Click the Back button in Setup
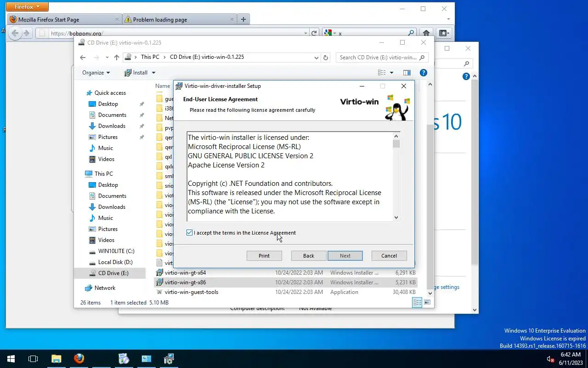This screenshot has height=368, width=588. [x=309, y=256]
